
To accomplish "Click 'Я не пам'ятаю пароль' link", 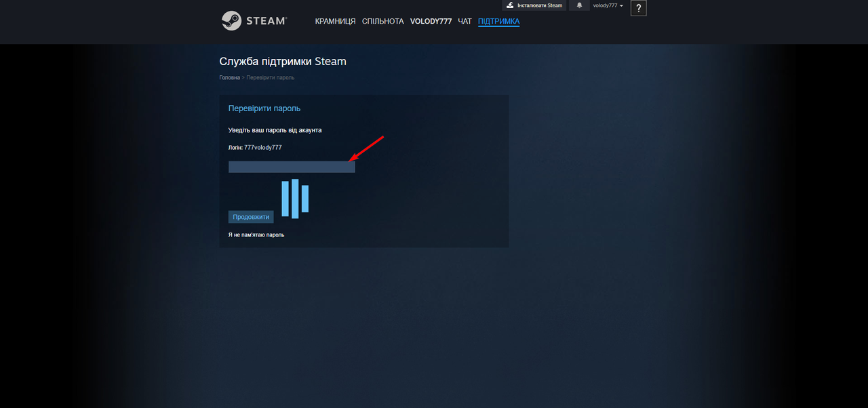I will click(x=256, y=235).
